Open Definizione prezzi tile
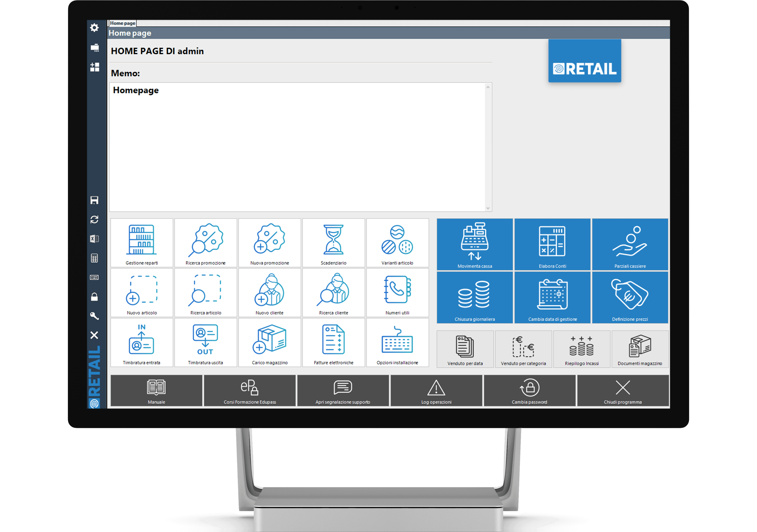This screenshot has width=757, height=532. [630, 297]
